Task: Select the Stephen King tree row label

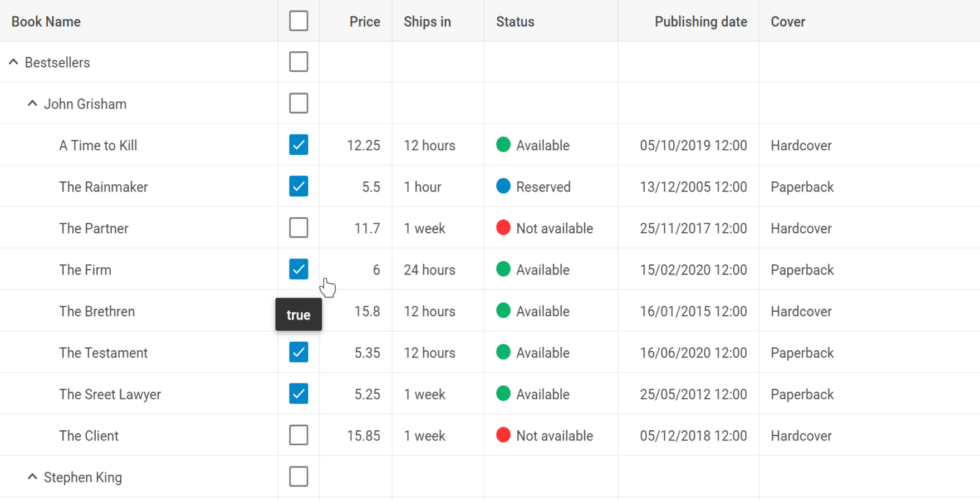Action: pos(83,478)
